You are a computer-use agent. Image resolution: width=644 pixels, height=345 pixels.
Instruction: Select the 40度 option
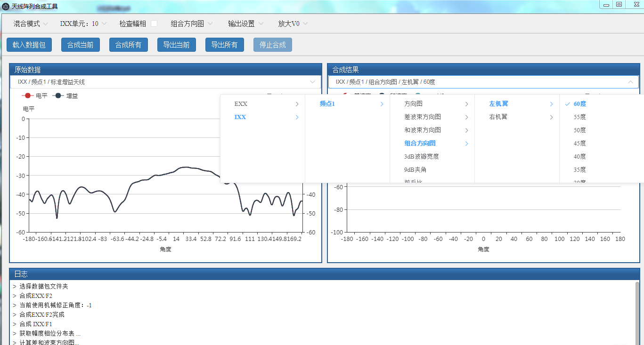click(602, 157)
